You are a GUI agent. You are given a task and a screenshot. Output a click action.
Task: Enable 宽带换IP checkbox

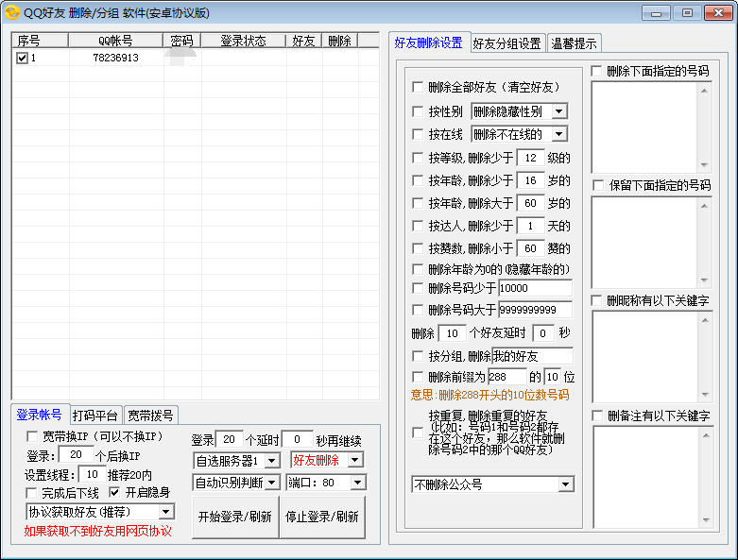click(x=32, y=436)
